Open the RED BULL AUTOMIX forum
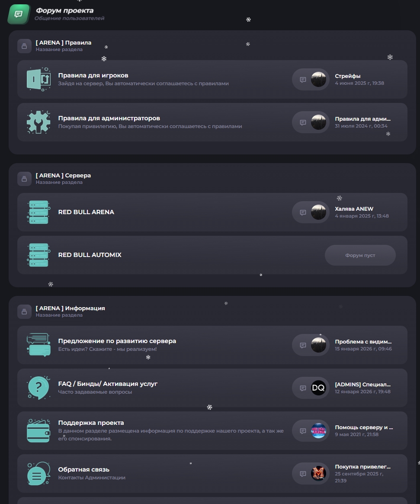The height and width of the screenshot is (504, 420). tap(90, 255)
